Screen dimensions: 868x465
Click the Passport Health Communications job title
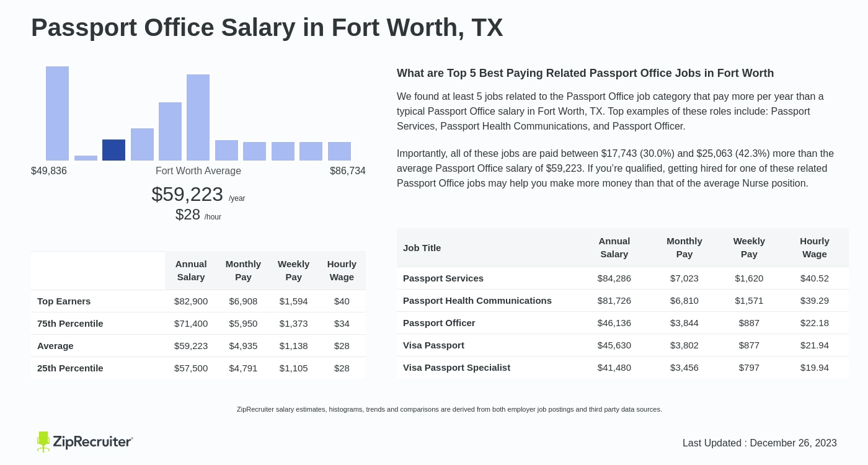tap(477, 301)
